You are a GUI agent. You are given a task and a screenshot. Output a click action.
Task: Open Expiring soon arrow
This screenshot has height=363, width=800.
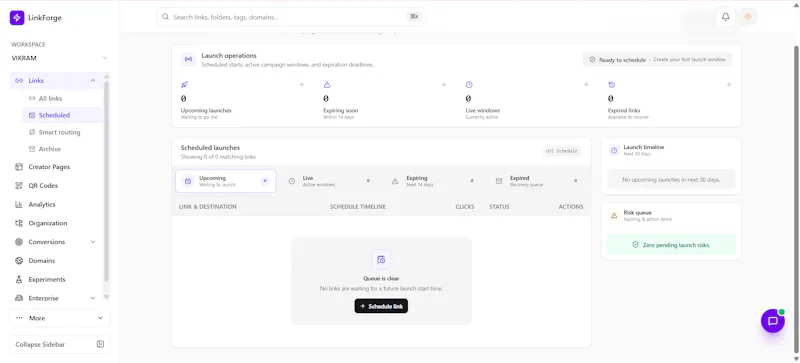[x=443, y=85]
